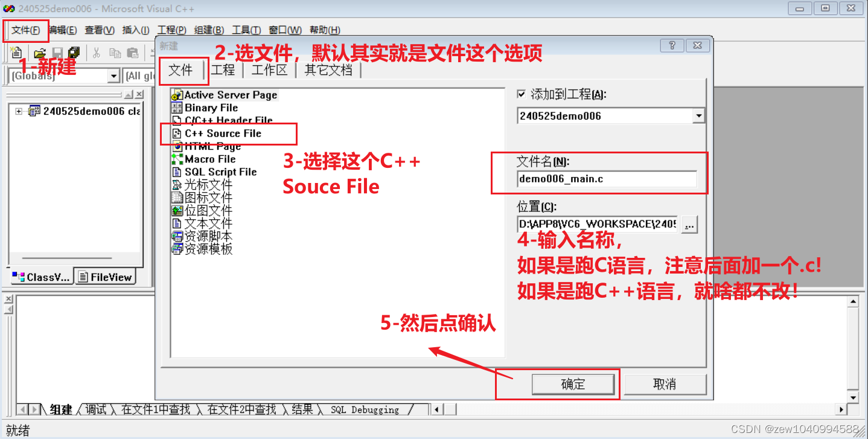This screenshot has width=868, height=439.
Task: Expand the 240525demo006 classes tree node
Action: pos(19,111)
